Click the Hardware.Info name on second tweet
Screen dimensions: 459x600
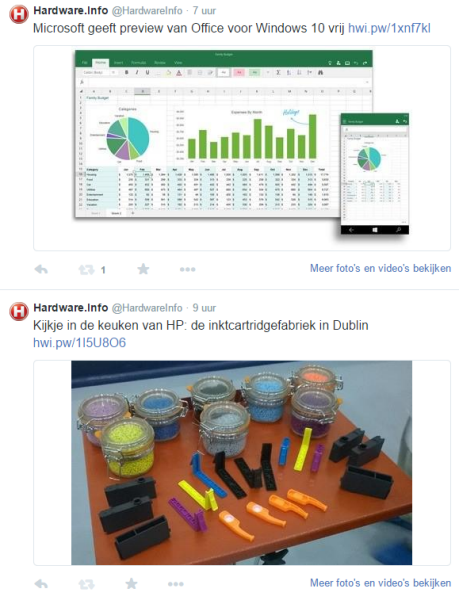pos(71,308)
